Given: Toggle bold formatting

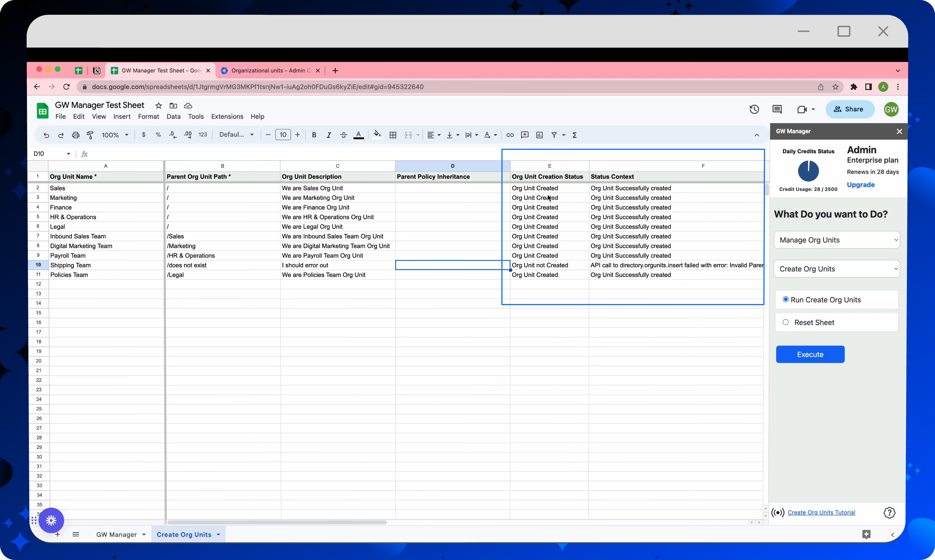Looking at the screenshot, I should [x=314, y=135].
